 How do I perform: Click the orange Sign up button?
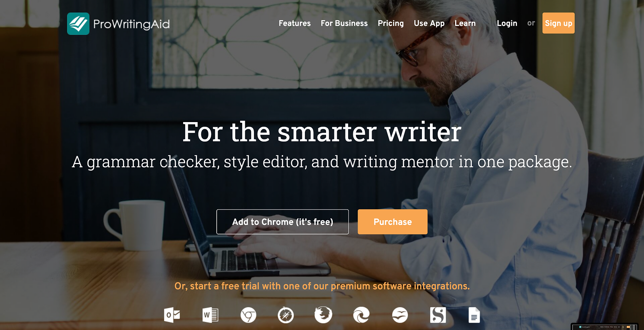tap(558, 23)
